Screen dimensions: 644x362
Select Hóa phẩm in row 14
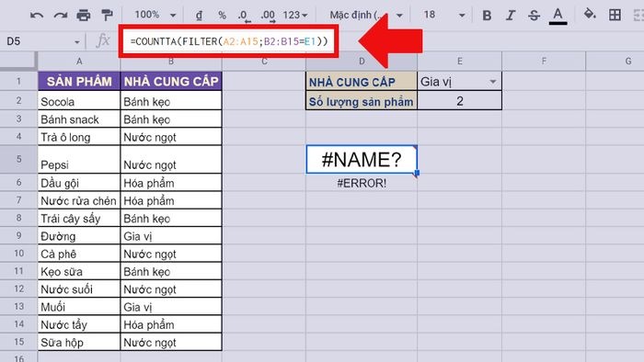[171, 324]
